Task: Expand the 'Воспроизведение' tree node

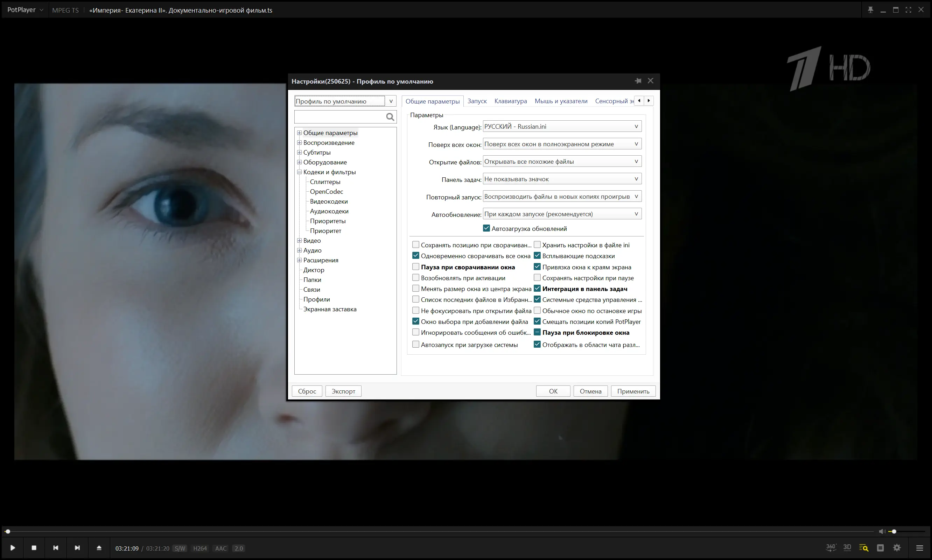Action: pos(299,143)
